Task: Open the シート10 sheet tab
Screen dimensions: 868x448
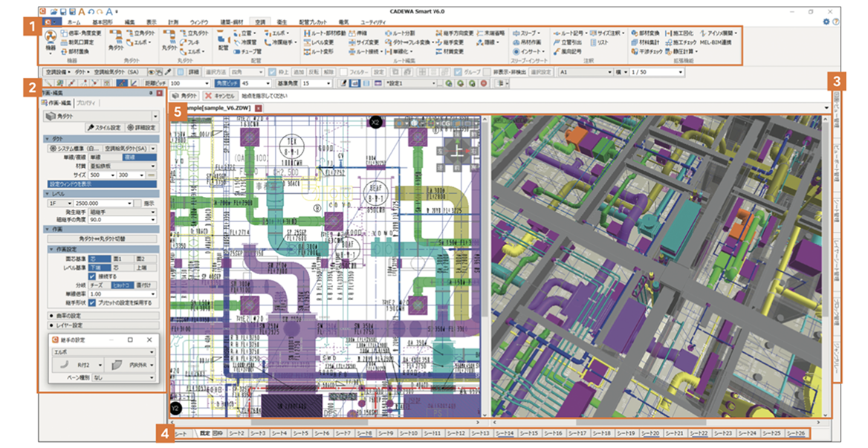Action: [409, 432]
